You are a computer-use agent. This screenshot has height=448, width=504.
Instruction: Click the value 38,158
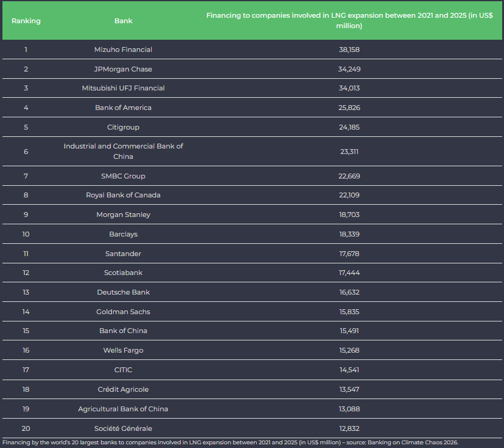point(349,50)
